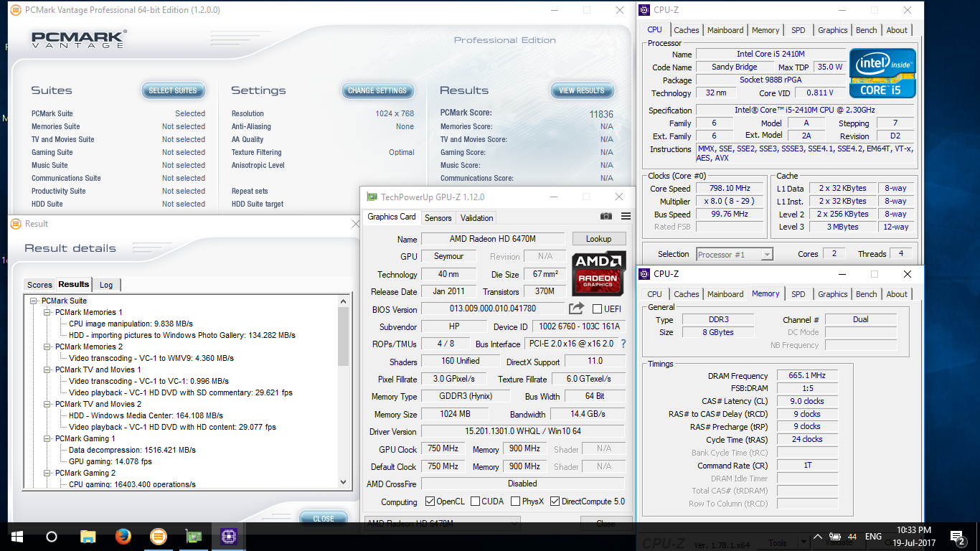Viewport: 980px width, 551px height.
Task: Collapse the PCMark TV and Movies 1 node
Action: (47, 369)
